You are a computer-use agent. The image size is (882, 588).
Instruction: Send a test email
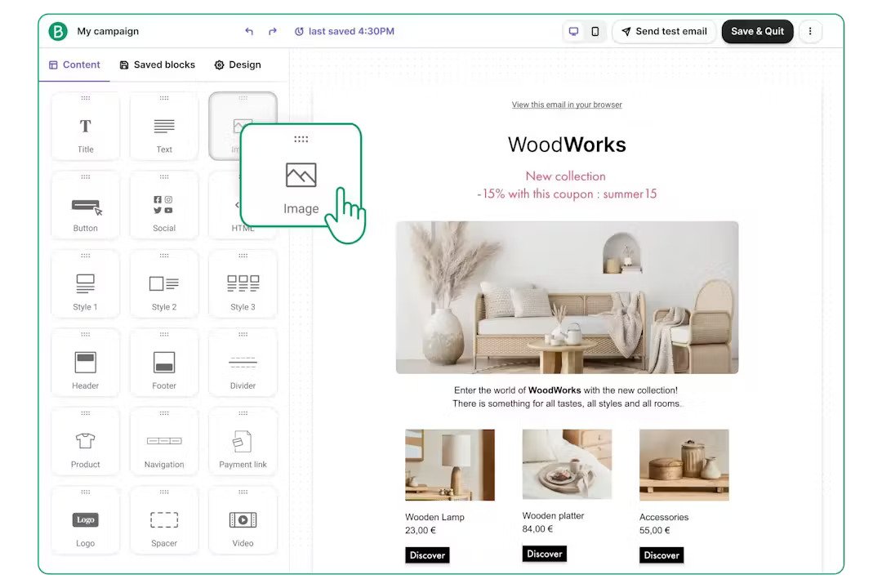point(664,31)
